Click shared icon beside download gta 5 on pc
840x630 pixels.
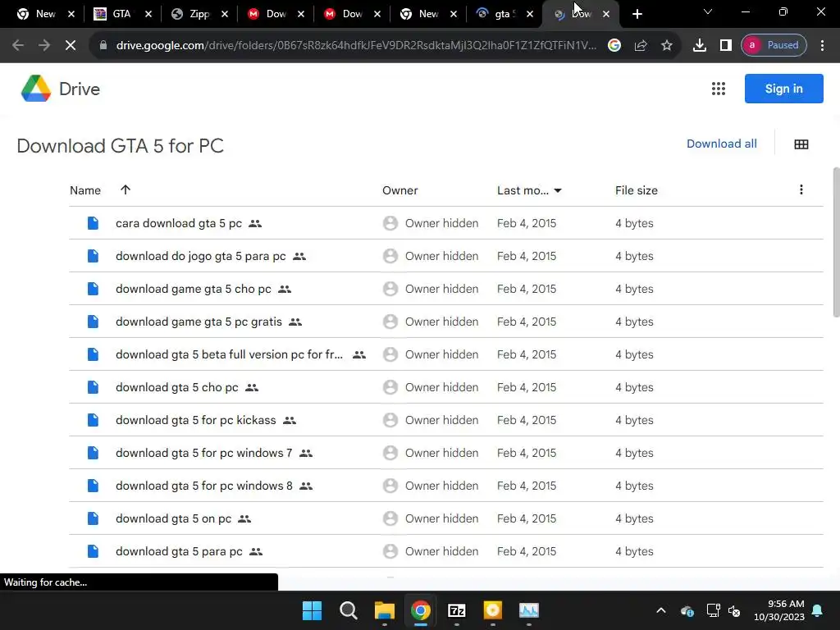[x=244, y=518]
